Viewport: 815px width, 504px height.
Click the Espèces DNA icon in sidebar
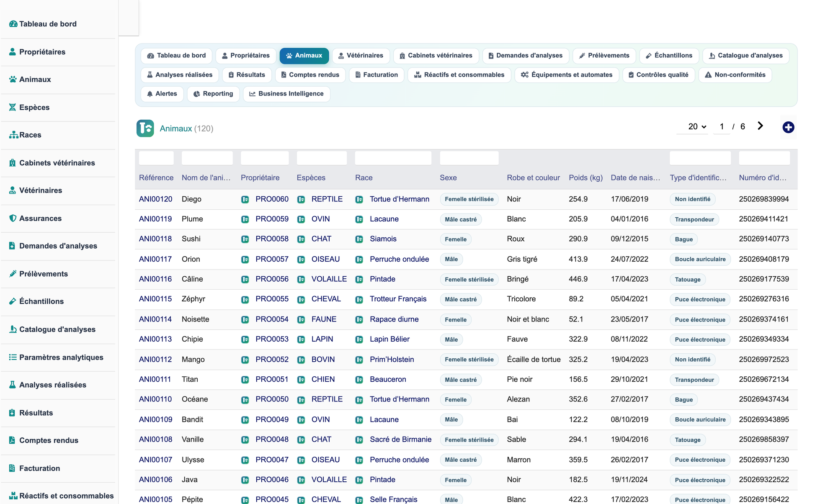(x=13, y=107)
